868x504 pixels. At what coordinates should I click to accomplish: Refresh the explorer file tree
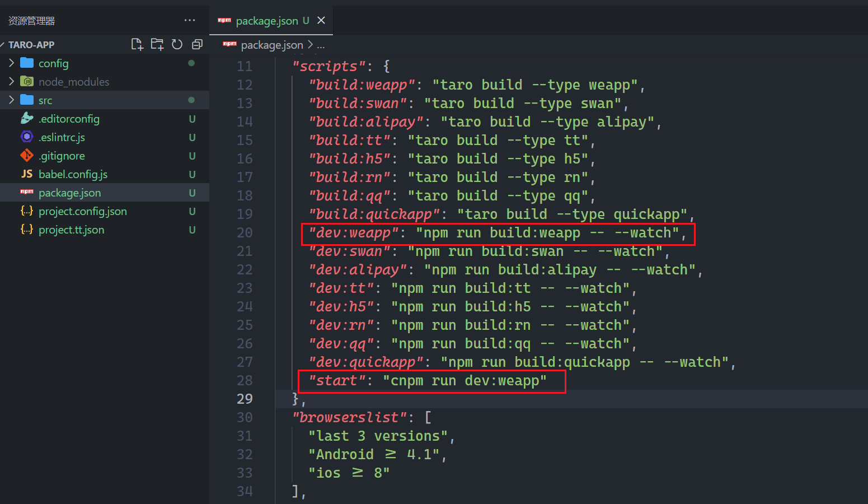click(x=177, y=44)
